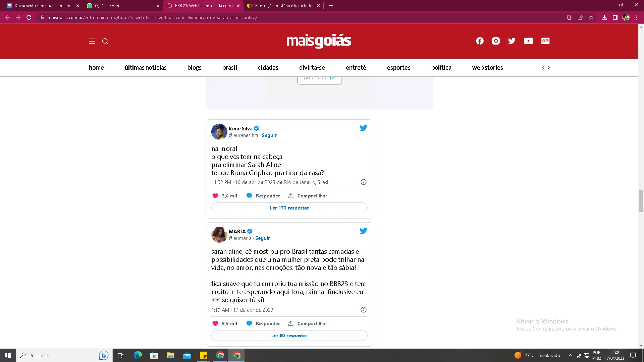Reply to Rene Silva tweet with Responder
The width and height of the screenshot is (644, 362).
click(x=263, y=196)
